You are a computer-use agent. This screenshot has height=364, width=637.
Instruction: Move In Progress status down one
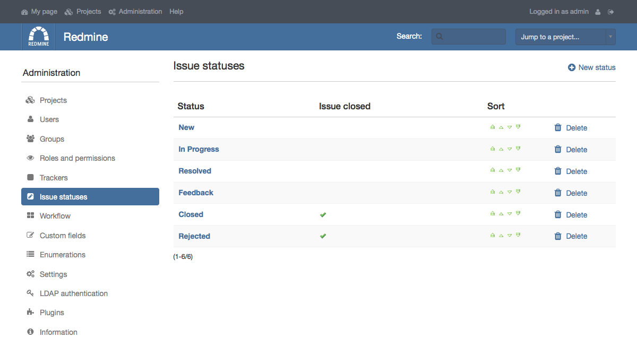pyautogui.click(x=510, y=149)
